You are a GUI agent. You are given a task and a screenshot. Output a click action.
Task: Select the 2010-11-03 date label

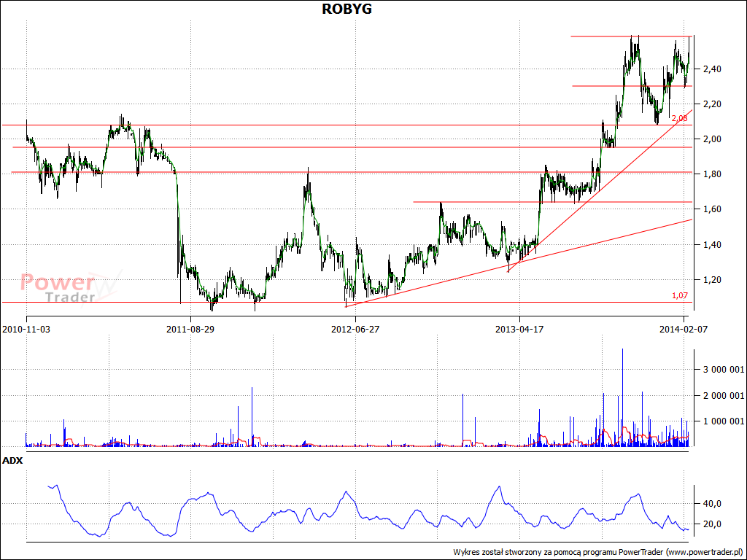pyautogui.click(x=26, y=329)
